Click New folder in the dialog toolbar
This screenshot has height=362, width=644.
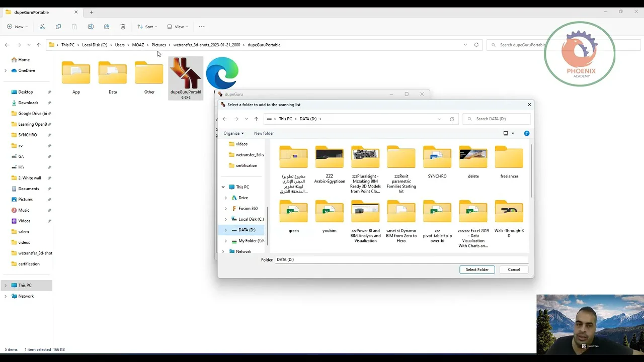pos(264,133)
